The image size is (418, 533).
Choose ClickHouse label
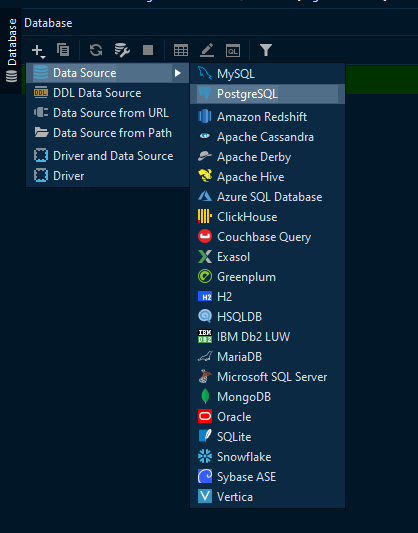(247, 217)
